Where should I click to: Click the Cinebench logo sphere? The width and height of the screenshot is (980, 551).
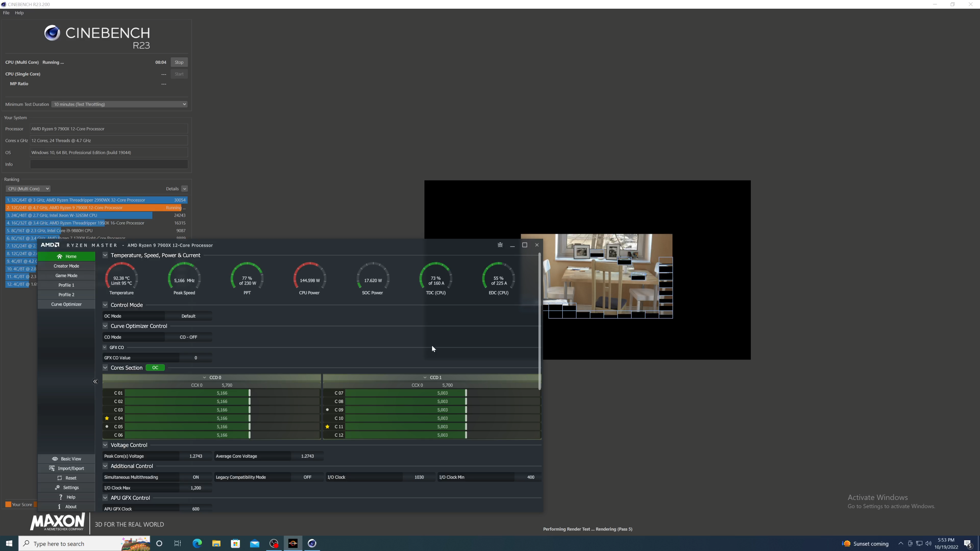coord(52,33)
